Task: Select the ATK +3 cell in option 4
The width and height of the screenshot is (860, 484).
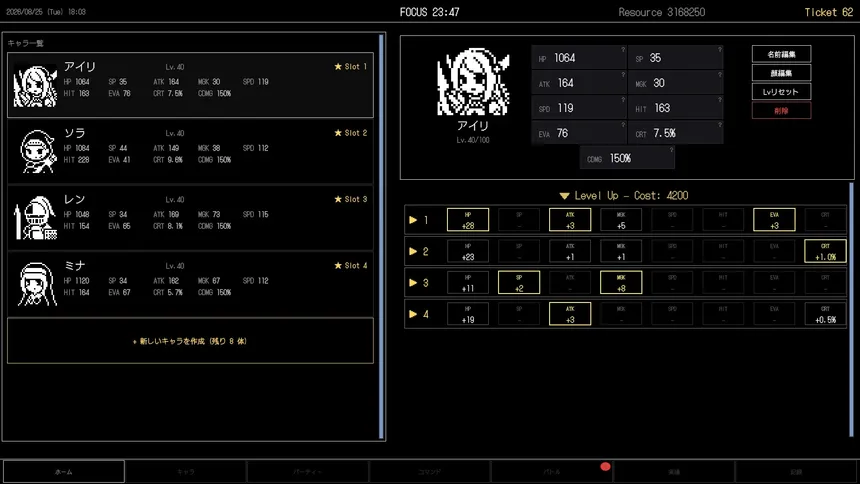Action: [x=570, y=313]
